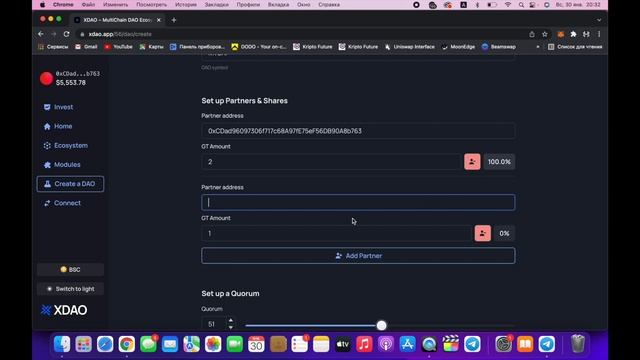
Task: Open the MetaMask fox extension
Action: coord(560,34)
